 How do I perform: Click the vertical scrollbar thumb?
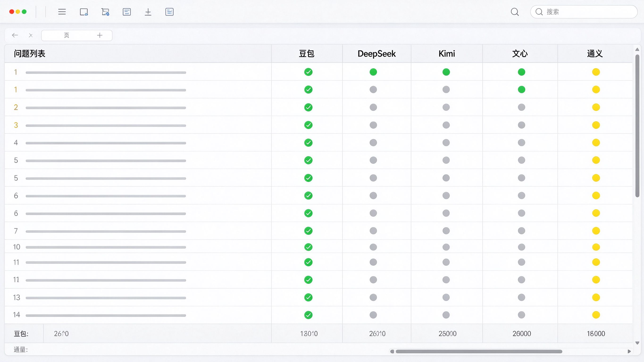(x=637, y=126)
